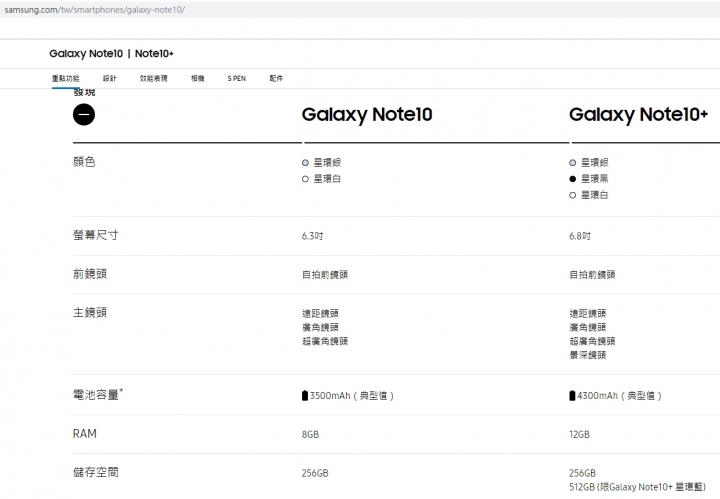Viewport: 720px width, 499px height.
Task: Click the Galaxy Note10 column heading
Action: pos(367,115)
